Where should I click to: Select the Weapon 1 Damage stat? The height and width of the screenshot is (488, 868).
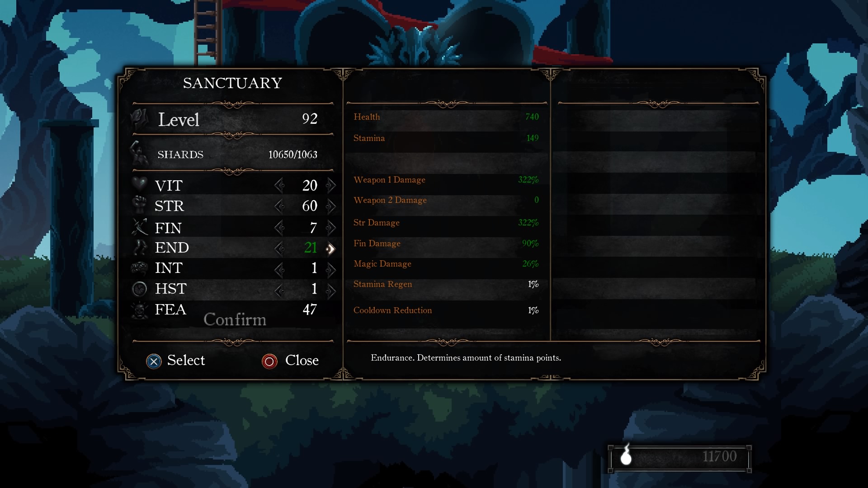pyautogui.click(x=446, y=179)
